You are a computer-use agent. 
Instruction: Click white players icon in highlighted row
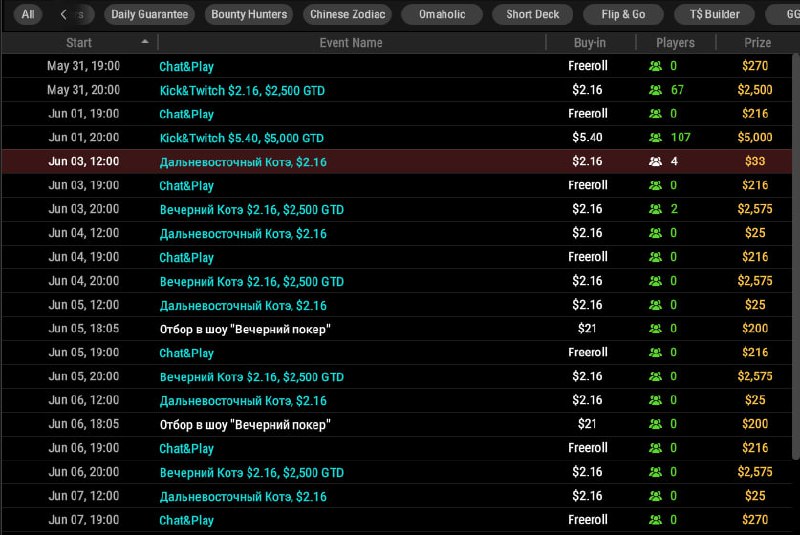pyautogui.click(x=655, y=162)
